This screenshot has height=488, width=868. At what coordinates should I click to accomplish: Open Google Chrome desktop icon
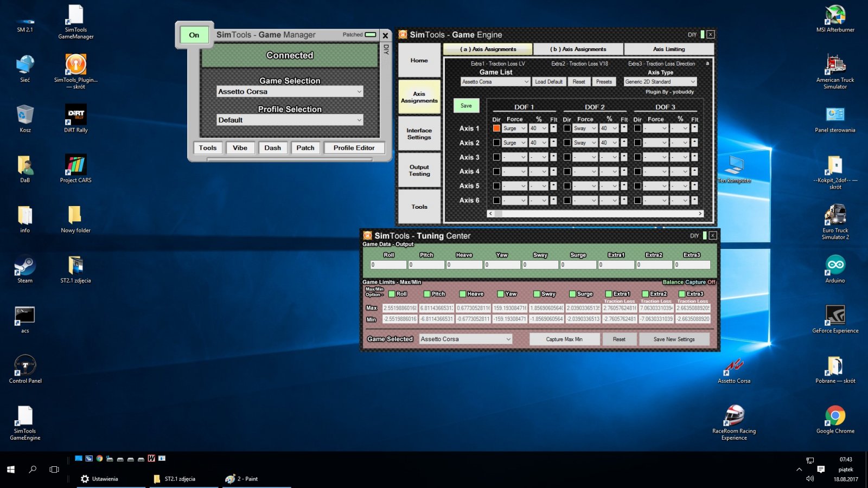point(835,420)
